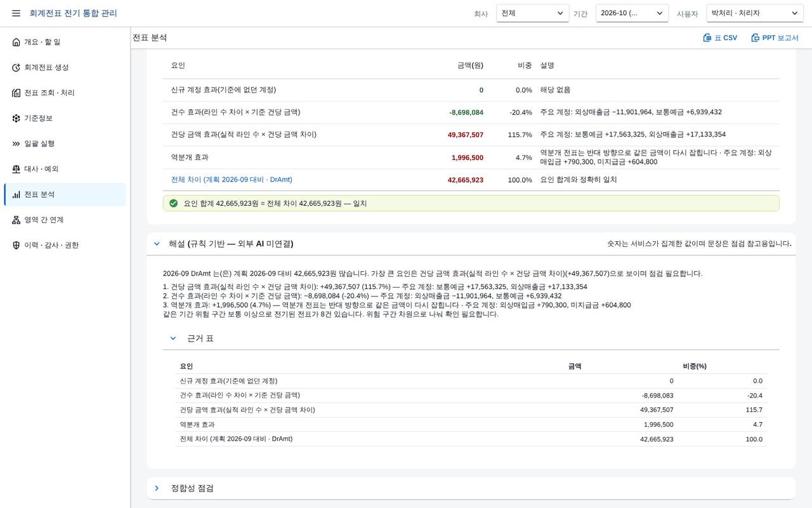
Task: Click the 영역 간 연계 hierarchy icon
Action: coord(16,220)
